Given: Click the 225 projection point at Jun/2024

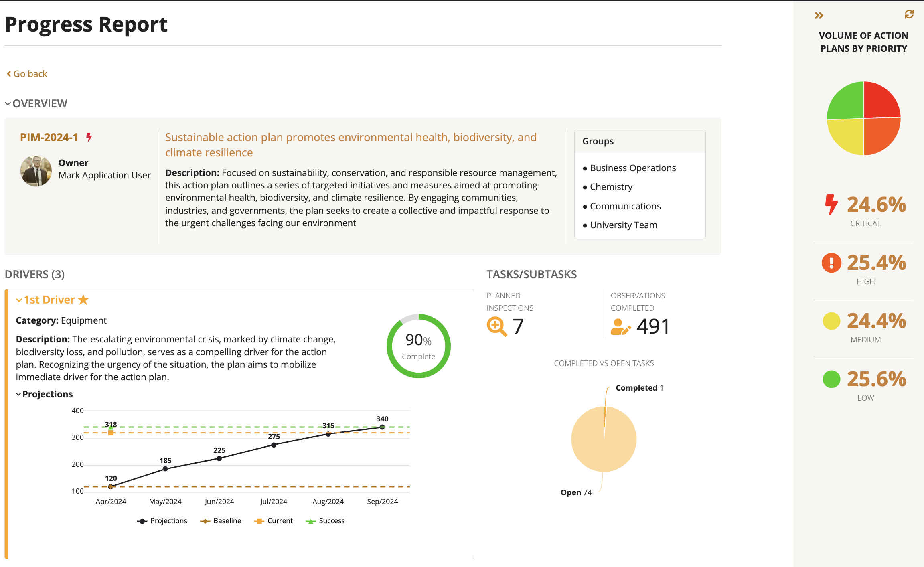Looking at the screenshot, I should tap(219, 458).
